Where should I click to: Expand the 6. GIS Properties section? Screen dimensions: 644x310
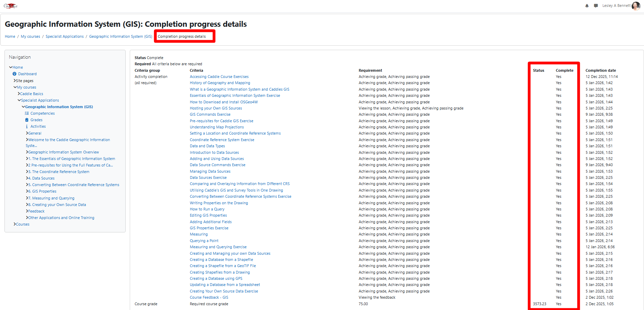point(27,191)
